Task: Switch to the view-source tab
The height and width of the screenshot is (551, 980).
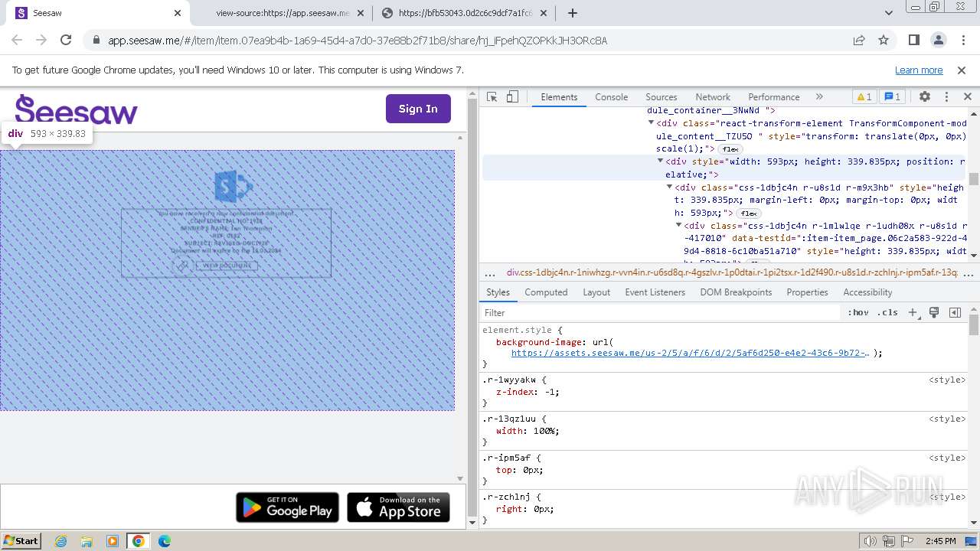Action: tap(282, 13)
